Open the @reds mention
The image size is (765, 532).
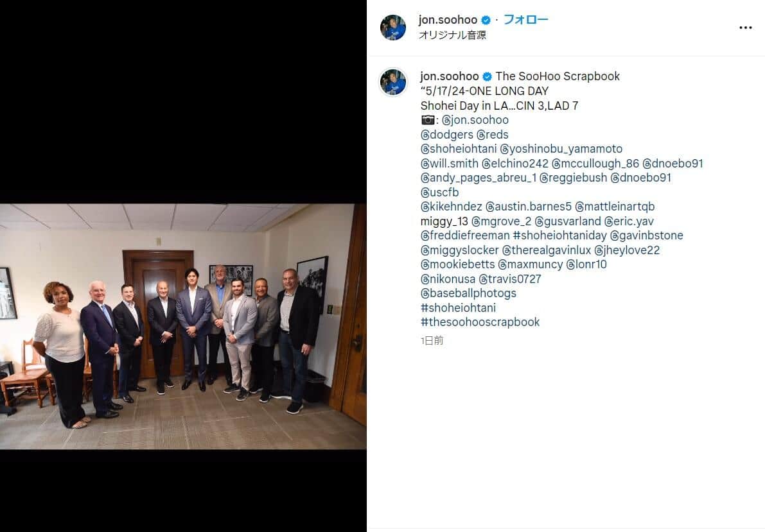(493, 135)
